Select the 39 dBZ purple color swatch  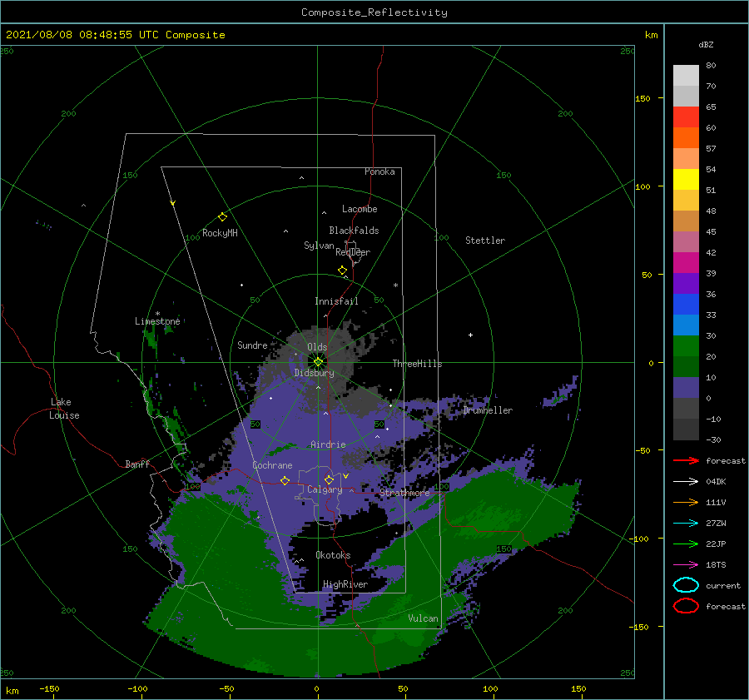coord(686,283)
